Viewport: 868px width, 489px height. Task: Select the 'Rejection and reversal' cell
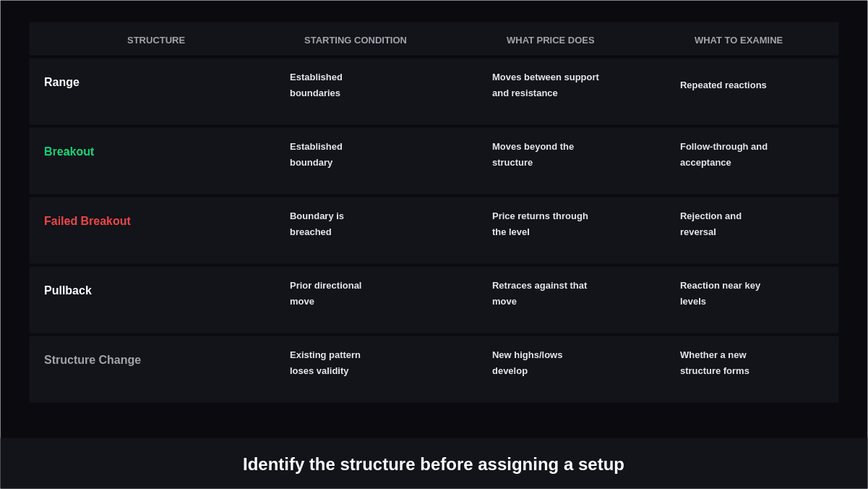[711, 224]
